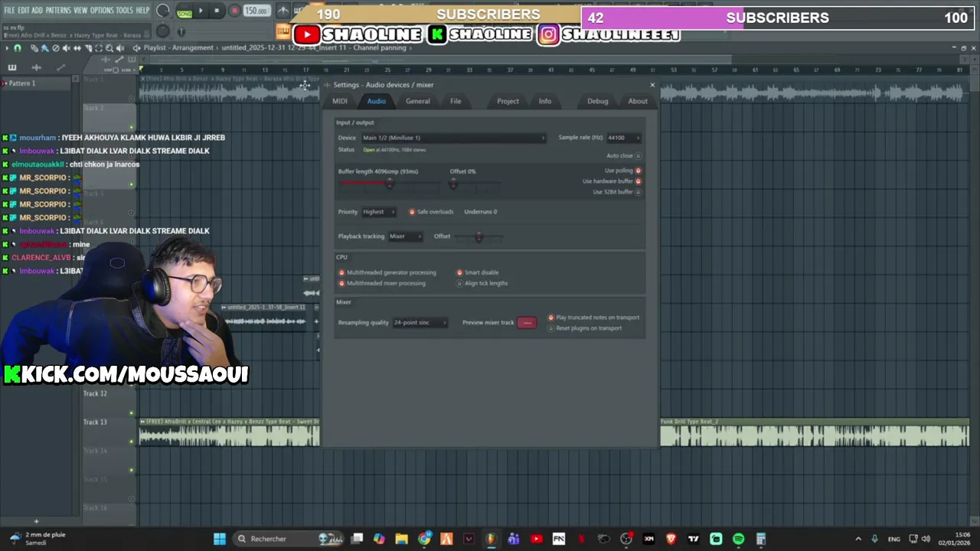Open the Windows Start menu
The image size is (980, 551).
(220, 539)
